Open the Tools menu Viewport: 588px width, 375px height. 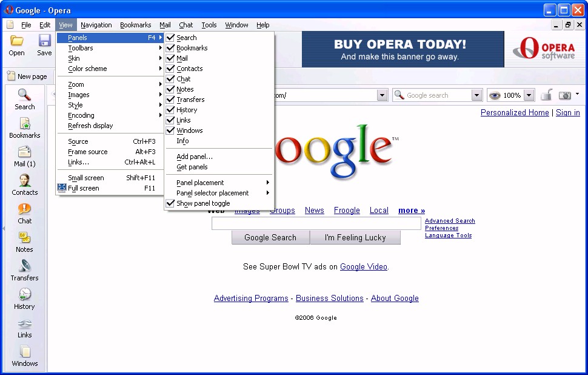point(209,25)
